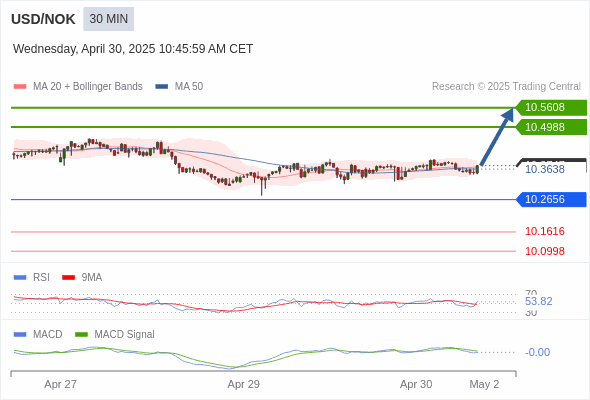Image resolution: width=590 pixels, height=400 pixels.
Task: Click the 10.0998 support level value
Action: [545, 251]
